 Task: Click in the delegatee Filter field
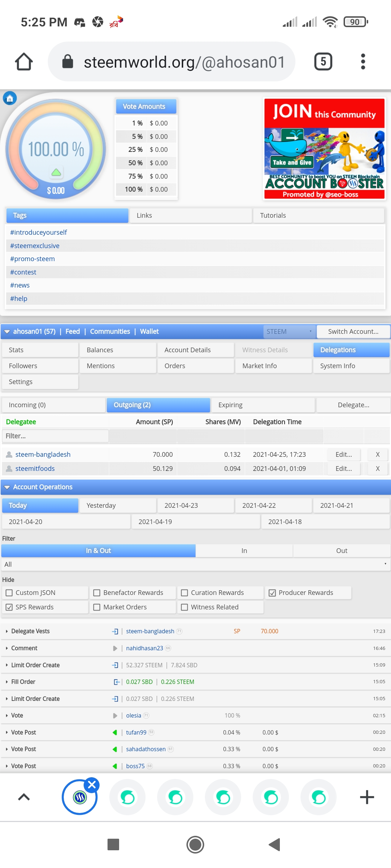pos(55,436)
